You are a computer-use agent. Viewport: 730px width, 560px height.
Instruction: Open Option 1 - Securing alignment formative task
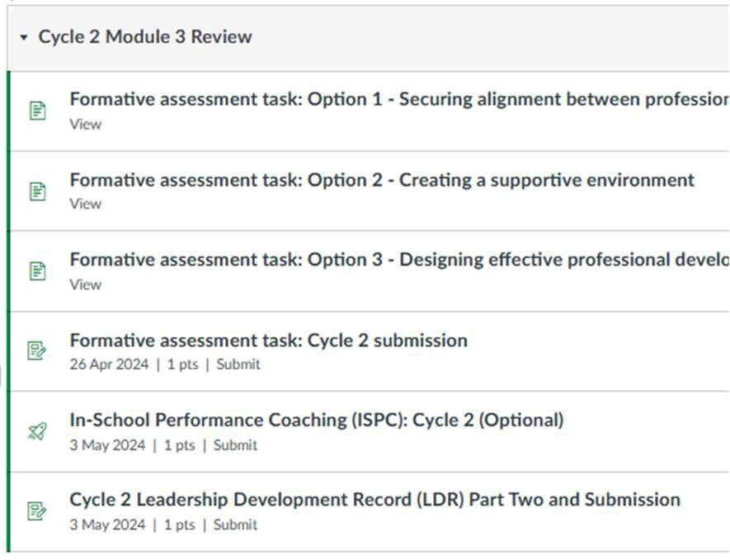tap(398, 100)
